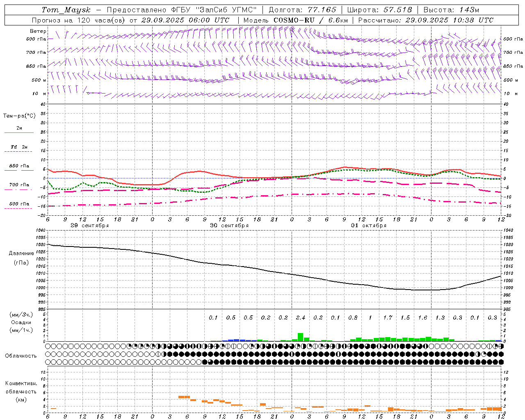Click the 1.3 precipitation total value
The height and width of the screenshot is (420, 525).
(x=440, y=318)
